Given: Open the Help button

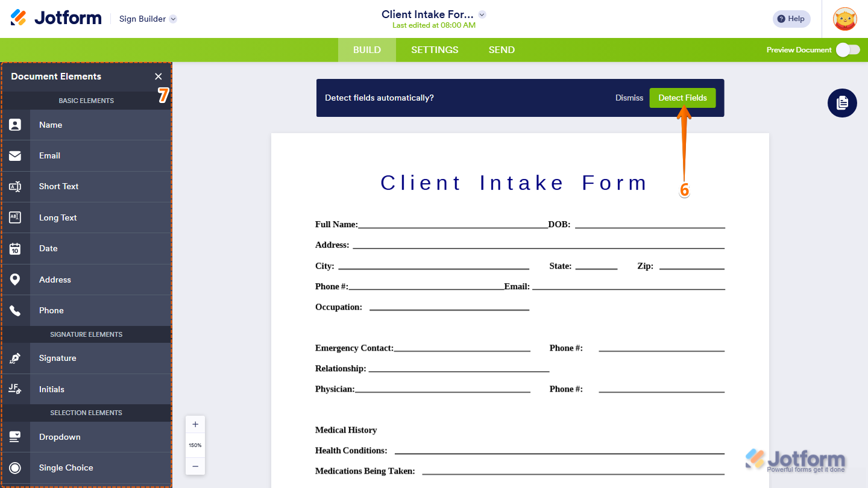Looking at the screenshot, I should click(x=791, y=19).
